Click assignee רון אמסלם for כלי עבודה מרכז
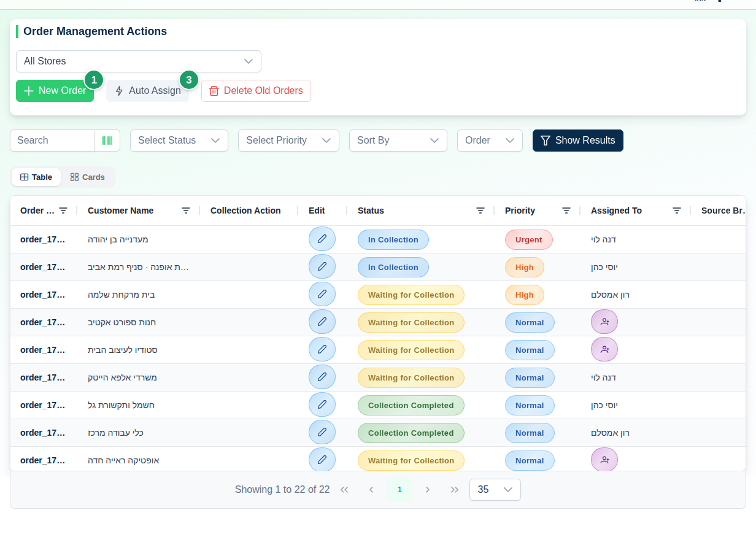 click(x=611, y=433)
